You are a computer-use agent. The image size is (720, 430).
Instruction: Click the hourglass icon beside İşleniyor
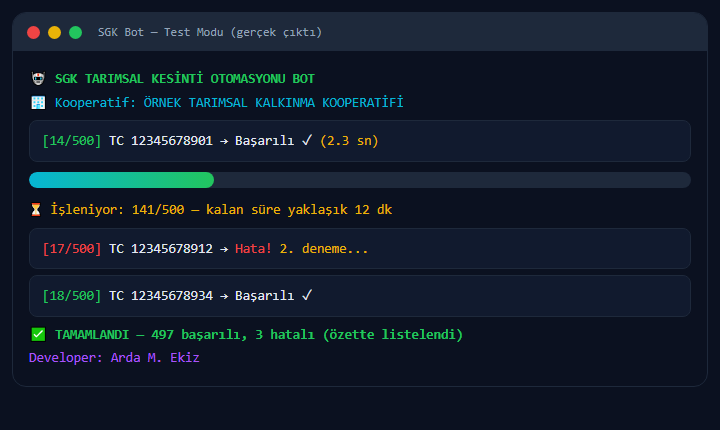pyautogui.click(x=36, y=209)
